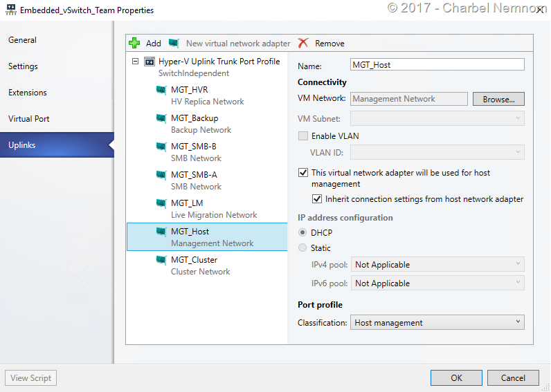This screenshot has width=551, height=392.
Task: Click the 'Cluster Network' text
Action: [x=200, y=272]
